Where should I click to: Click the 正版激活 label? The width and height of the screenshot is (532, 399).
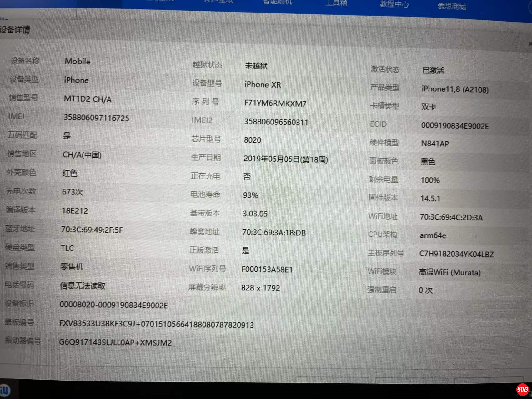tap(204, 250)
